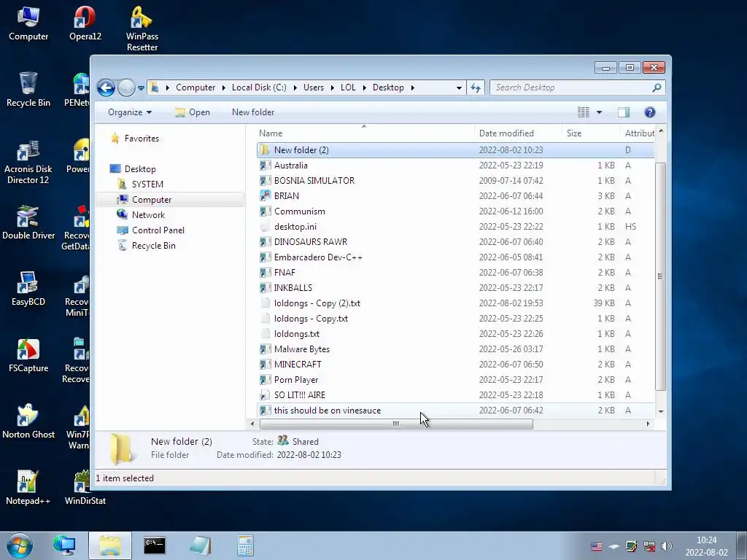Open the Recycle Bin desktop icon

28,90
